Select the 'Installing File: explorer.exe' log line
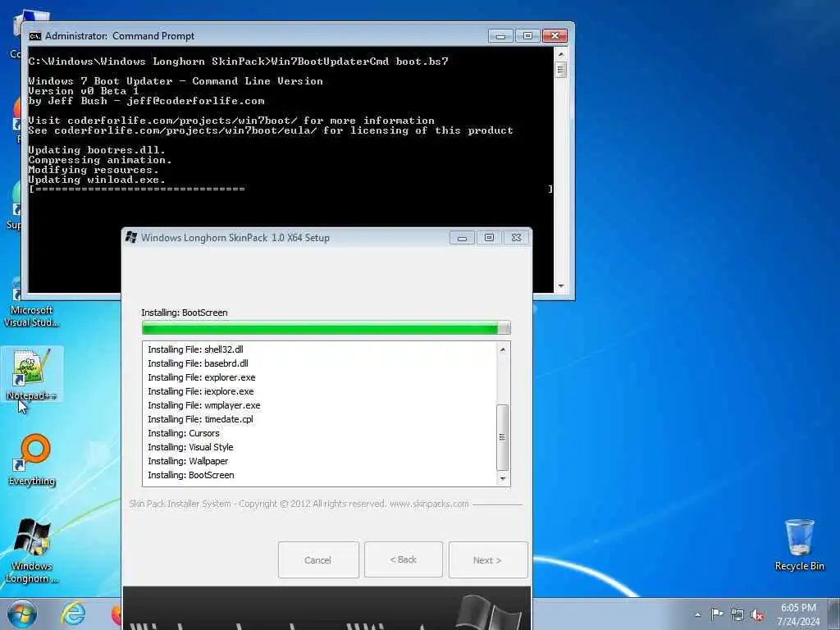The image size is (840, 630). 202,377
